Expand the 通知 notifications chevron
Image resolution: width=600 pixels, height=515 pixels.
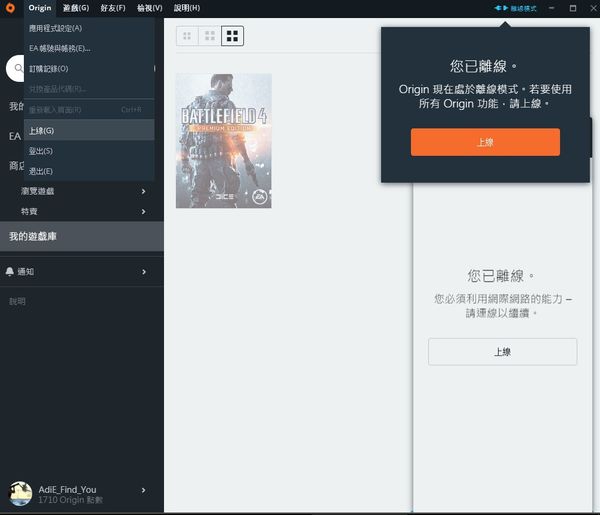[143, 271]
